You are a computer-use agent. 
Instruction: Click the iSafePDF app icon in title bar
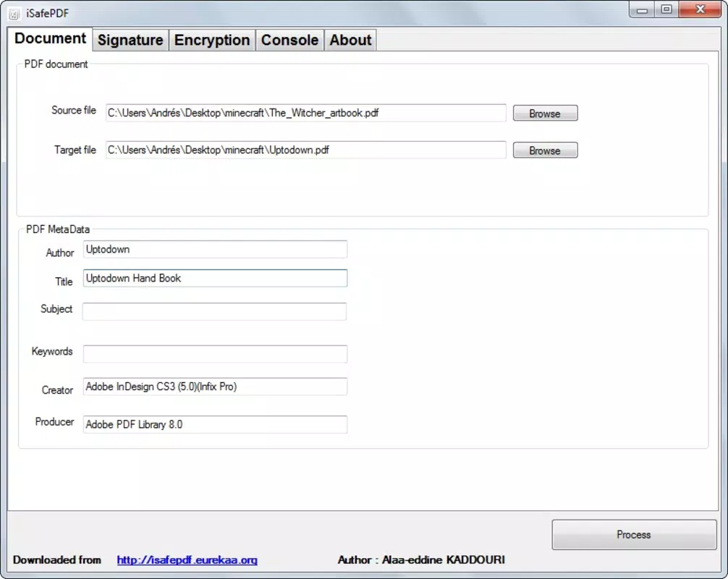click(14, 14)
